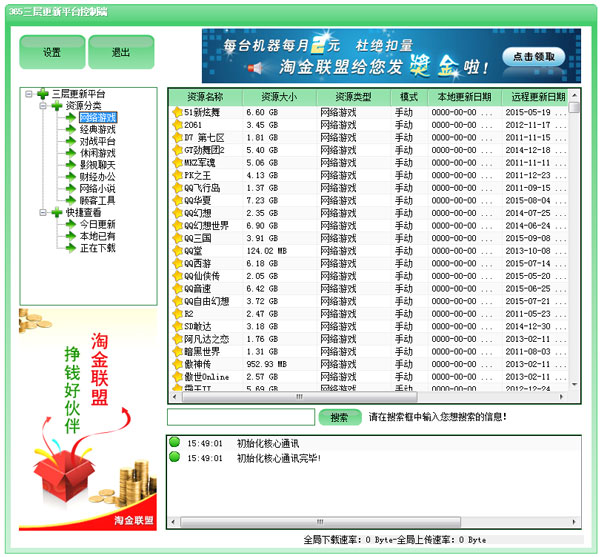Sort by 模式 column header
This screenshot has width=600, height=557.
pyautogui.click(x=409, y=97)
